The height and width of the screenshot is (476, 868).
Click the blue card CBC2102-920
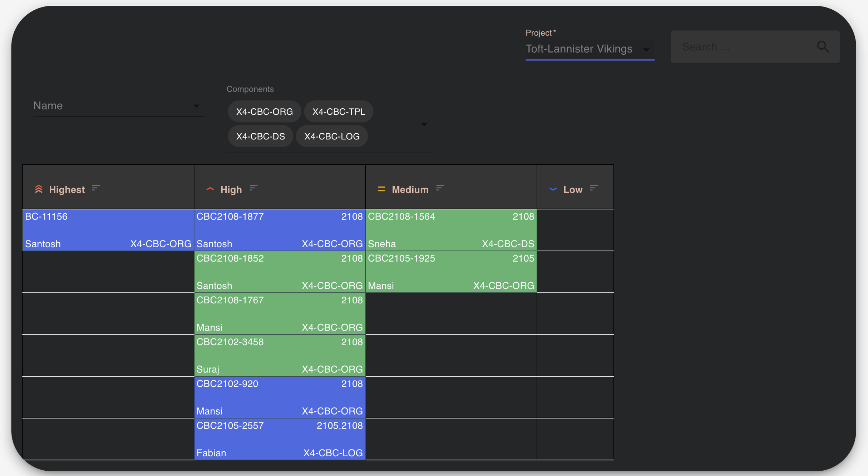click(280, 397)
